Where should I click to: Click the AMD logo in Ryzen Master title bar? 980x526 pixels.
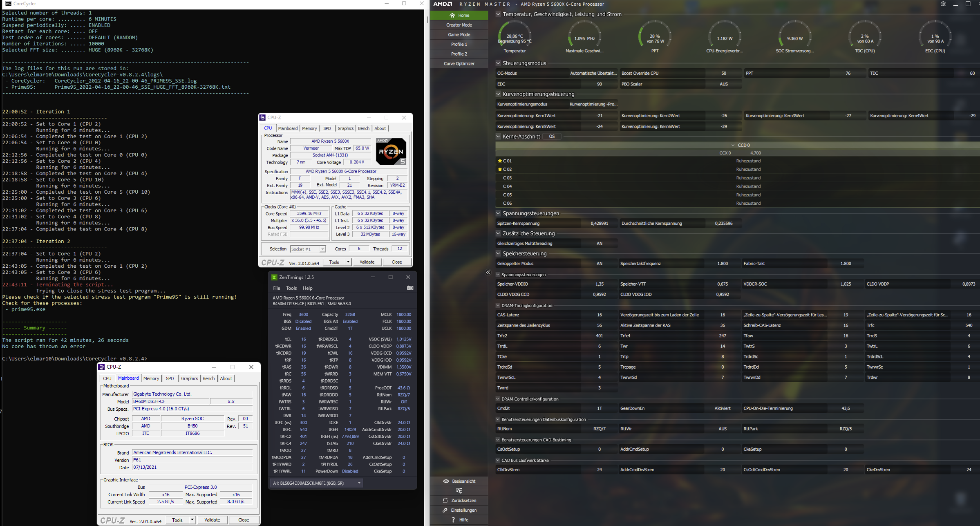tap(443, 4)
